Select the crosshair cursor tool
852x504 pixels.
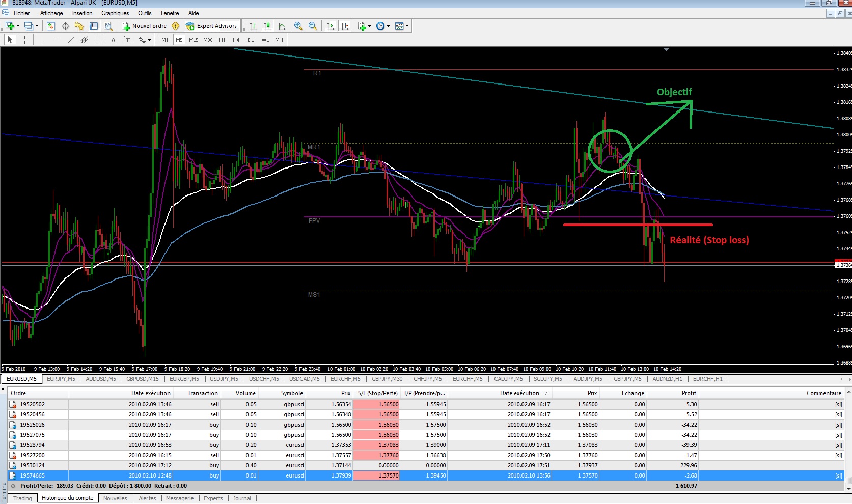[24, 40]
